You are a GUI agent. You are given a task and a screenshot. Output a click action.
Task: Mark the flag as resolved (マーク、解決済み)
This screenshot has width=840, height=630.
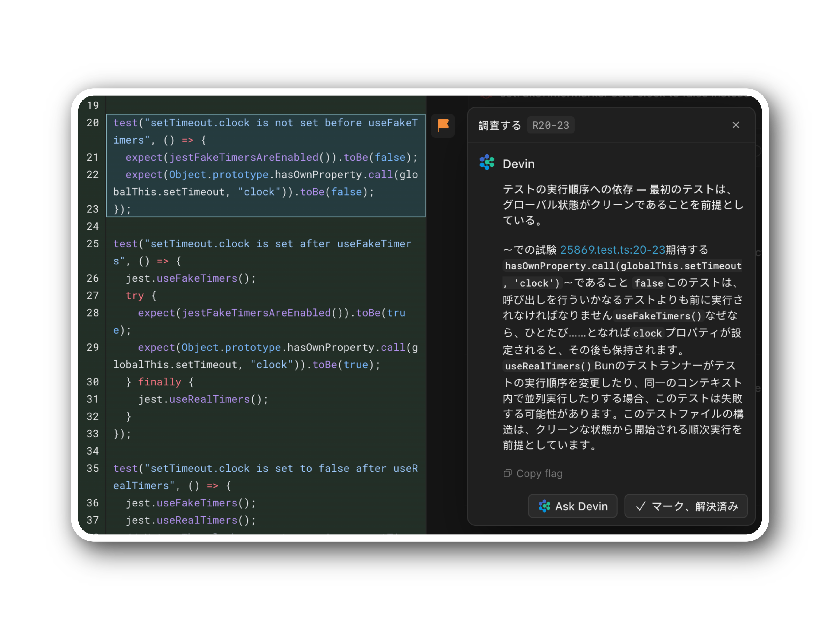[x=686, y=506]
